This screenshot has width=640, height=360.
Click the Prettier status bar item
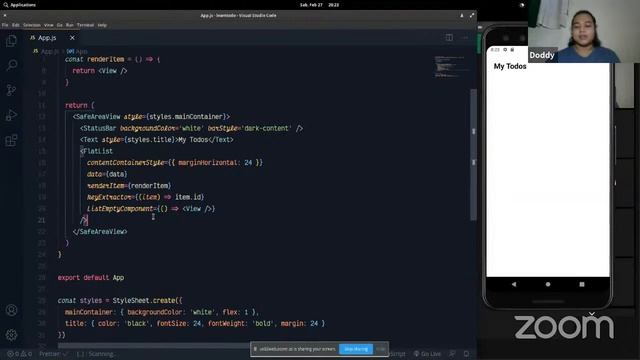53,354
